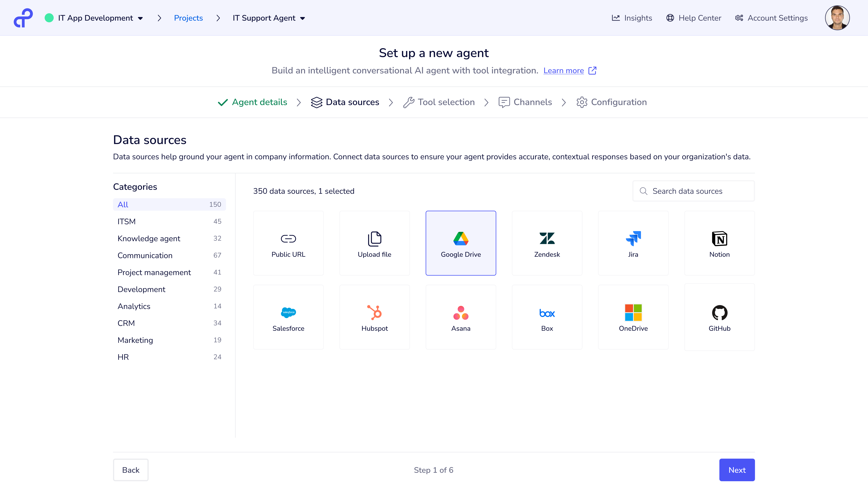
Task: Pick the Hubspot data source icon
Action: pos(374,312)
